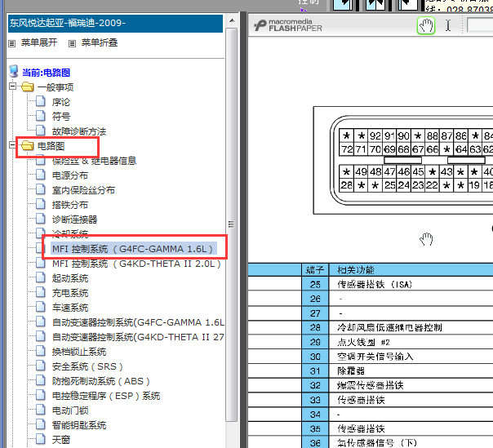493x448 pixels.
Task: Open the 充电系统 diagram
Action: [70, 293]
